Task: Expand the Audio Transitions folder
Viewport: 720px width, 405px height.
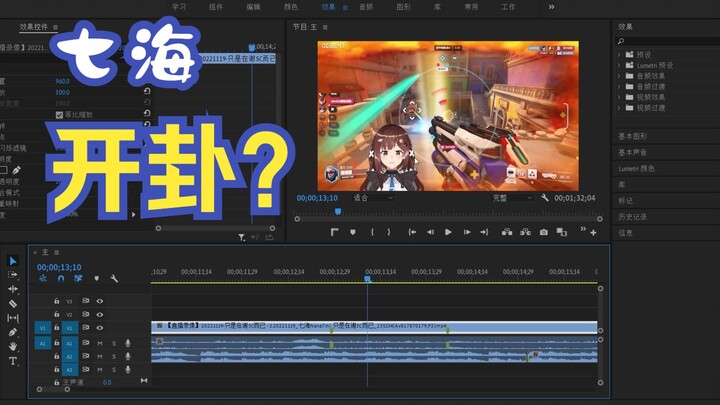Action: click(619, 86)
